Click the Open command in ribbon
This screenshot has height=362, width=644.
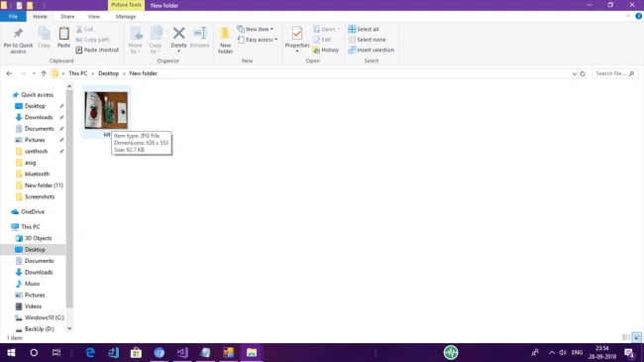(327, 29)
